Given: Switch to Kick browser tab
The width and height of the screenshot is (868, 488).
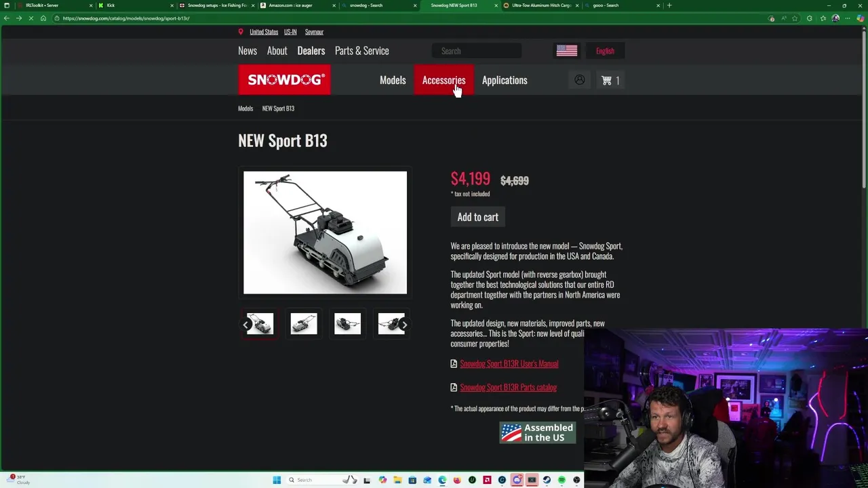Looking at the screenshot, I should [136, 5].
